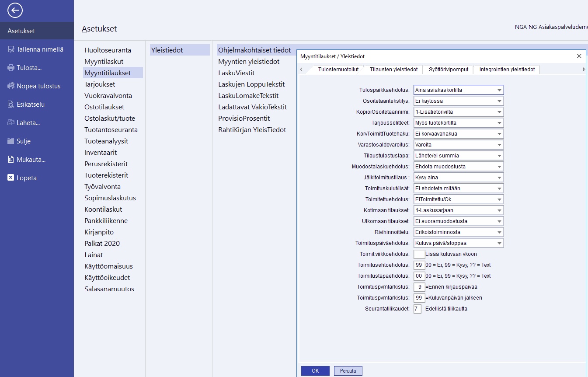Select Tarjoukset in the settings list
Screen dimensions: 588x377
coord(113,84)
